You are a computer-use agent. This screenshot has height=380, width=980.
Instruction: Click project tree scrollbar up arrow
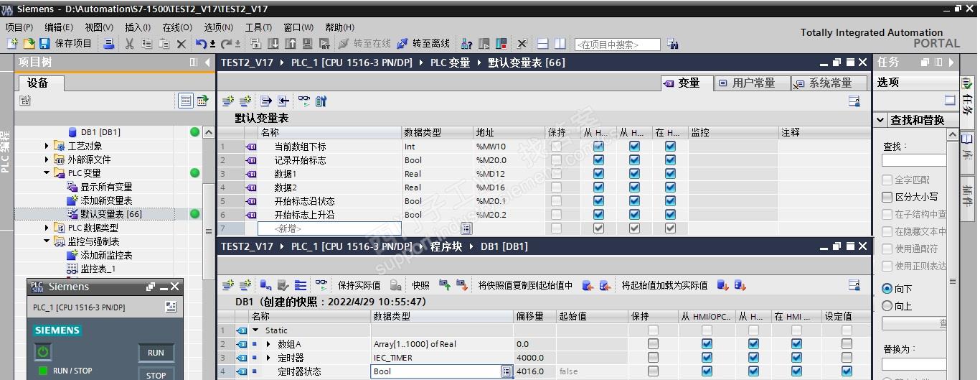[x=209, y=133]
